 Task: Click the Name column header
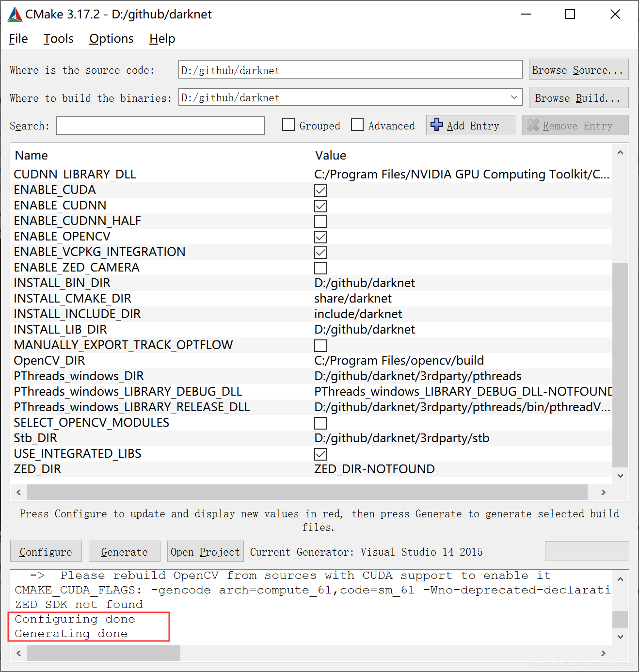(32, 155)
